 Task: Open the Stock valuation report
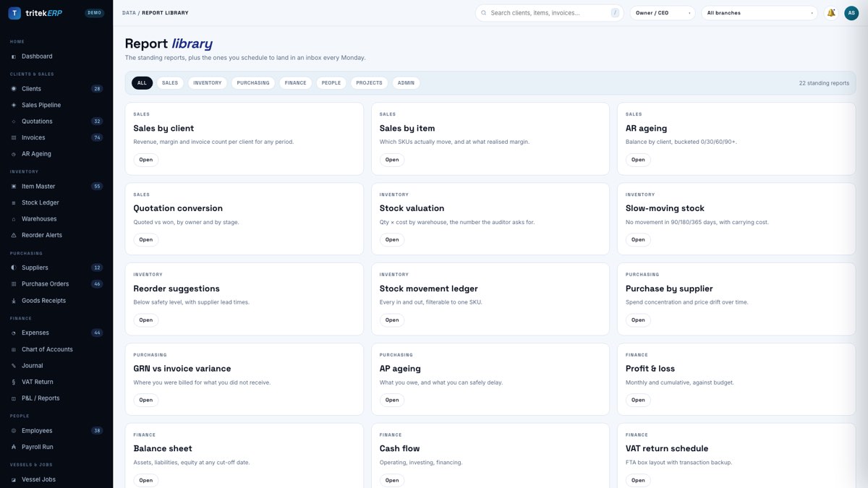click(x=392, y=239)
